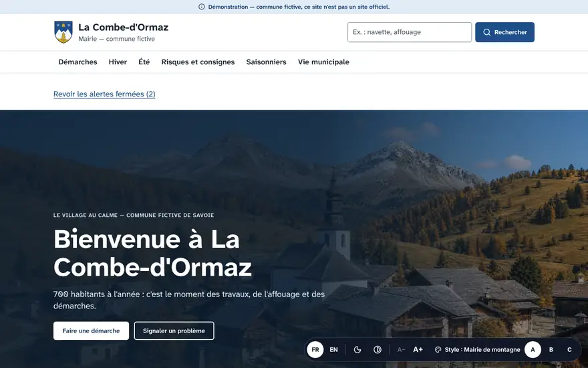Open "Revoir les alertes fermées (2)" link
588x368 pixels.
click(x=104, y=94)
